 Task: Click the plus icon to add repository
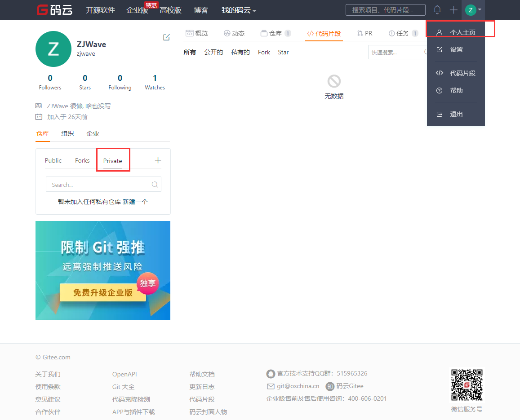[x=158, y=160]
